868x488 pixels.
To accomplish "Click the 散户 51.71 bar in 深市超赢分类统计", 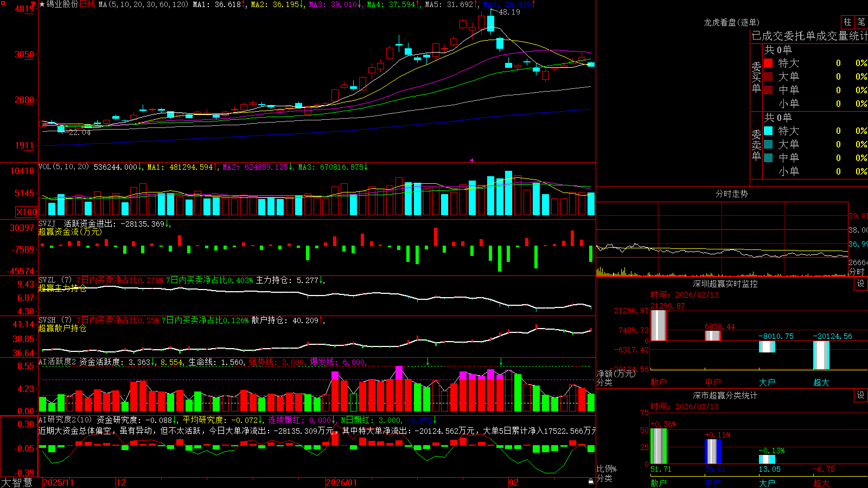I will [658, 446].
